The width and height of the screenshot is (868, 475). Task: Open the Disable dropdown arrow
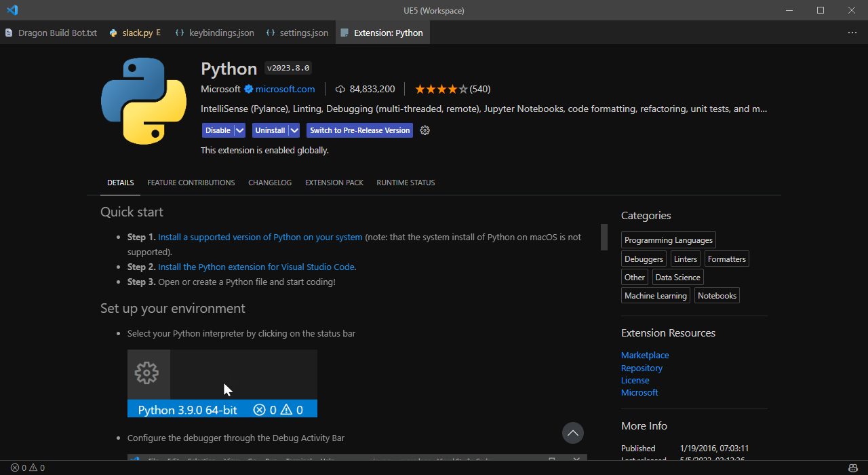coord(239,130)
